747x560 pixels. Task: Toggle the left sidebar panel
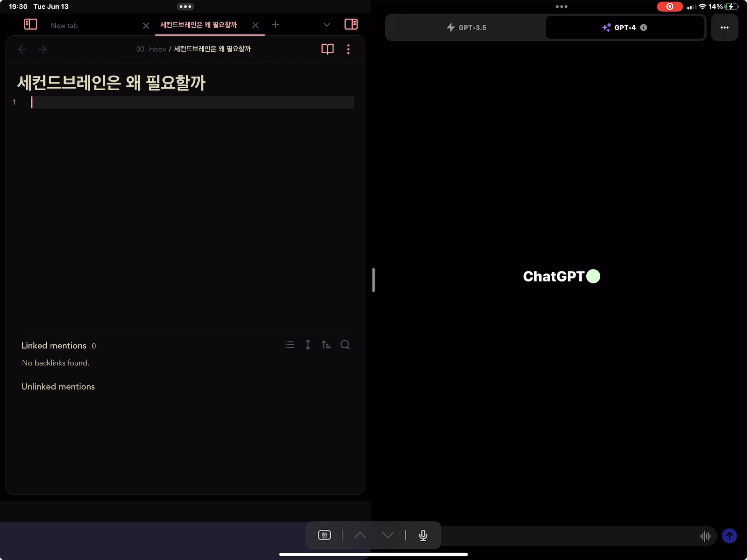tap(30, 24)
